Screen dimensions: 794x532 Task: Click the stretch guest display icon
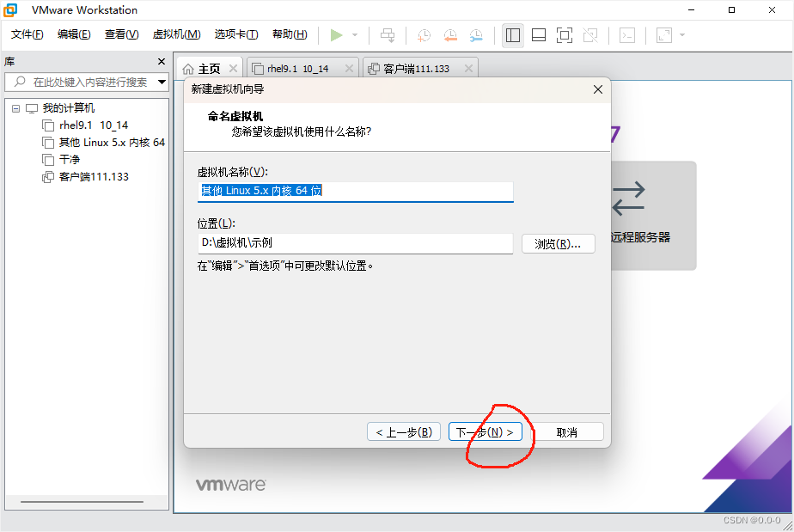(x=664, y=35)
